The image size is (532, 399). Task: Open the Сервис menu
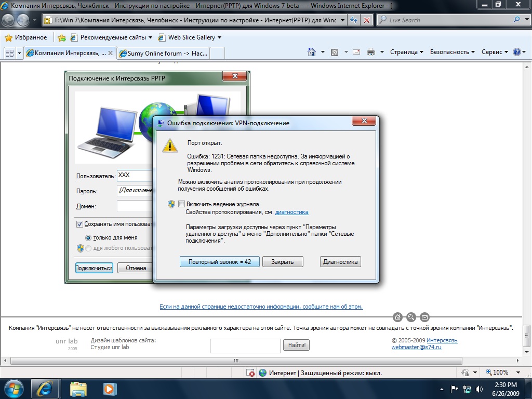point(495,52)
